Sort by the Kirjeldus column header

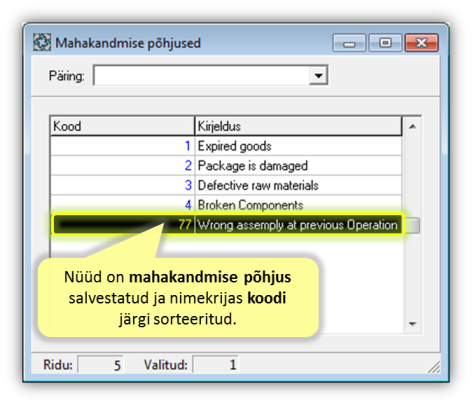coord(298,126)
